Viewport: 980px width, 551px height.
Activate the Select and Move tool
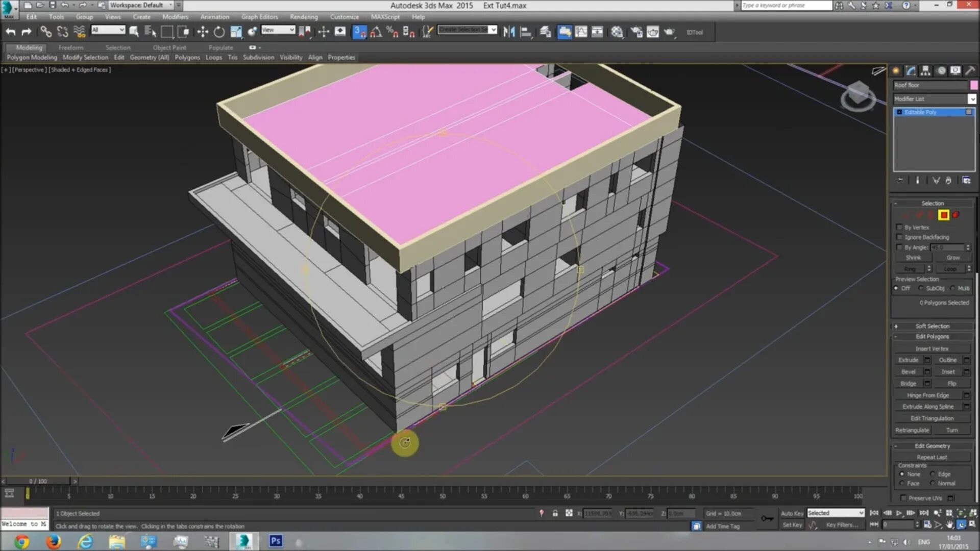pyautogui.click(x=203, y=32)
